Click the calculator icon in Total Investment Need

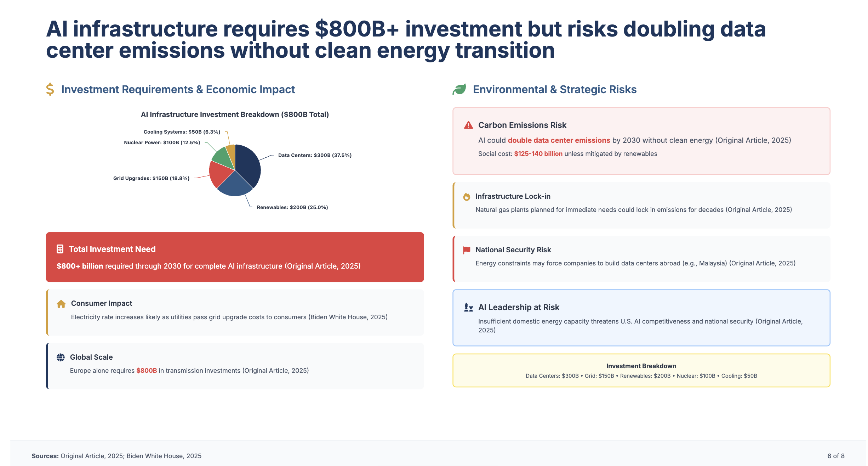point(60,249)
